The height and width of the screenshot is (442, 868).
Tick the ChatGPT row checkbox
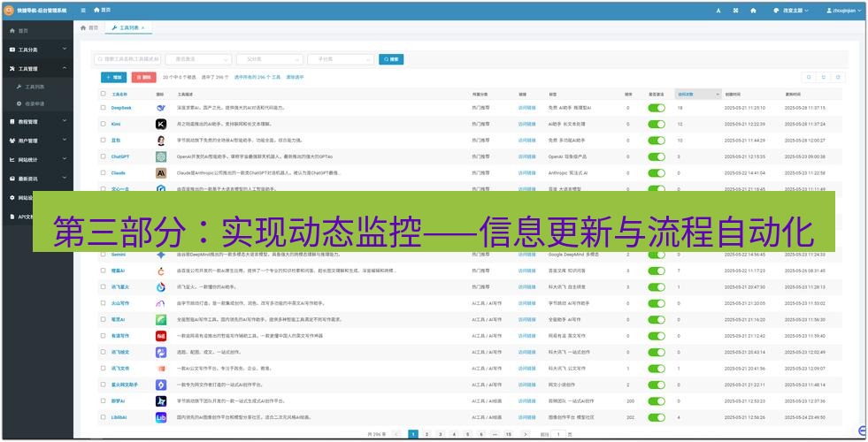coord(103,156)
